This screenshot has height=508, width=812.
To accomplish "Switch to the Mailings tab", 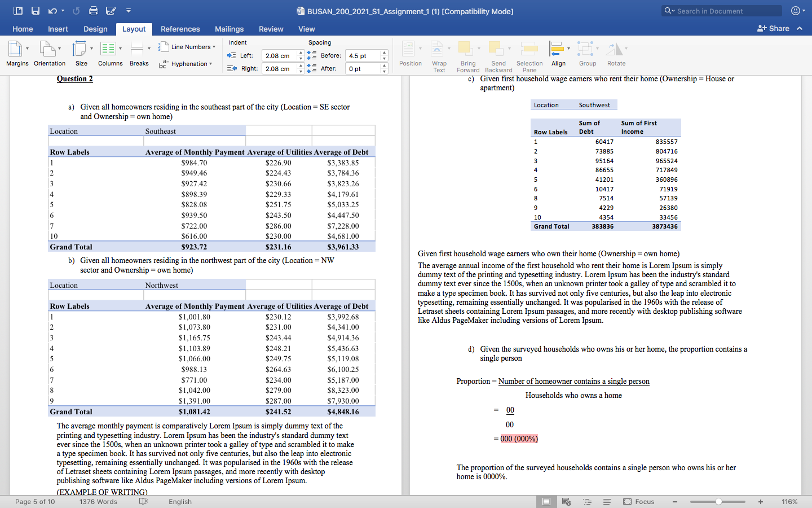I will pyautogui.click(x=229, y=29).
